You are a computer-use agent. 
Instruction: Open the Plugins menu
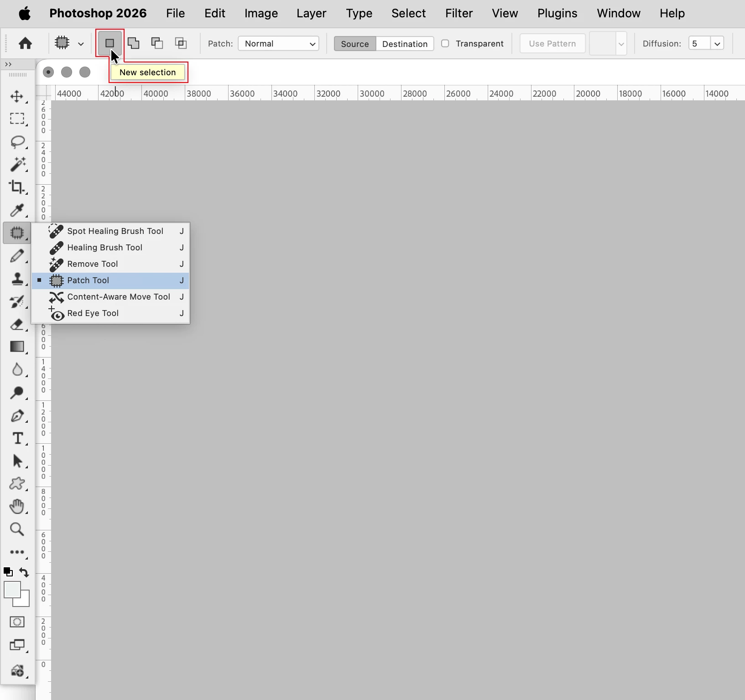(x=557, y=13)
